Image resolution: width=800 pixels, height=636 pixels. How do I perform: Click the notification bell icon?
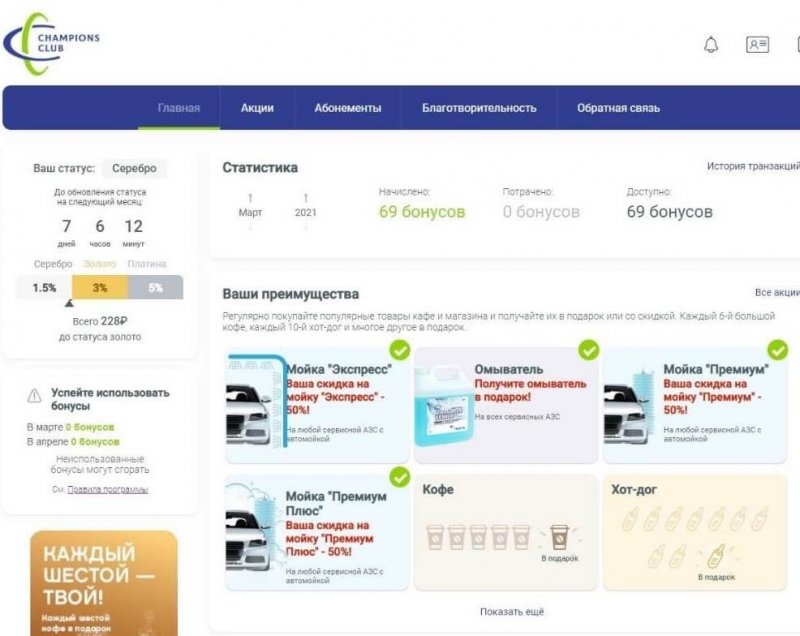click(711, 45)
